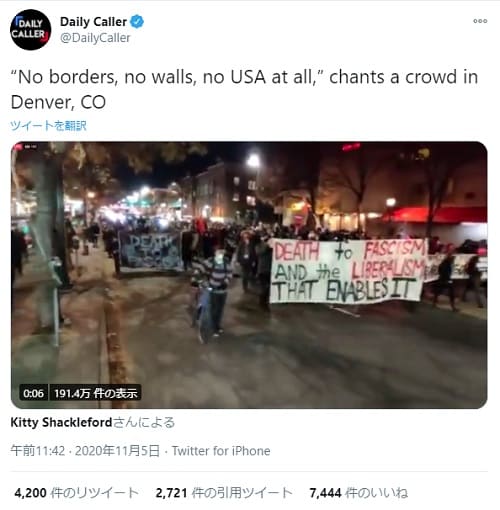The image size is (500, 510).
Task: Click the recording indicator in the video corner
Action: point(26,146)
